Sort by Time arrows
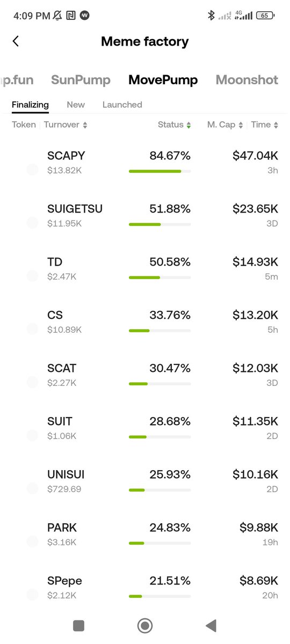 click(276, 125)
